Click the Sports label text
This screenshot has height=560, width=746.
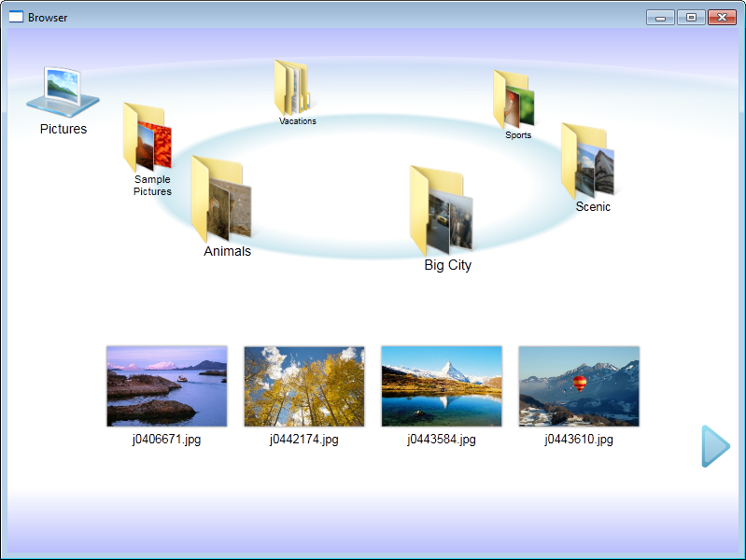518,135
